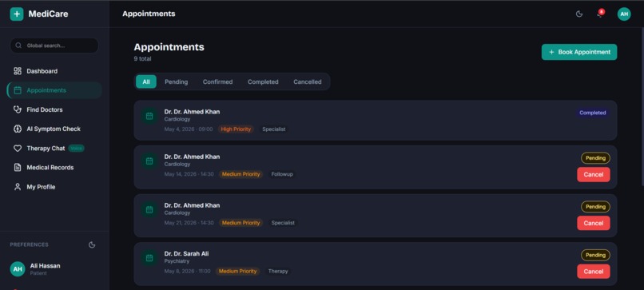Click the Dashboard grid icon
Viewport: 644px width, 290px height.
(18, 71)
